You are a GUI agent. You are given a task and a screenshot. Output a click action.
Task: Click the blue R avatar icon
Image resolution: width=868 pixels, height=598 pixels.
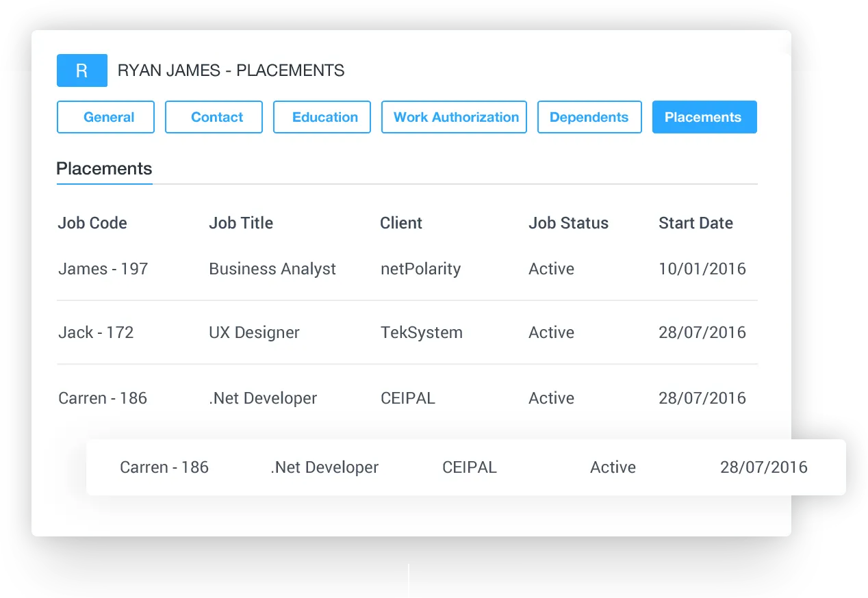click(x=81, y=70)
